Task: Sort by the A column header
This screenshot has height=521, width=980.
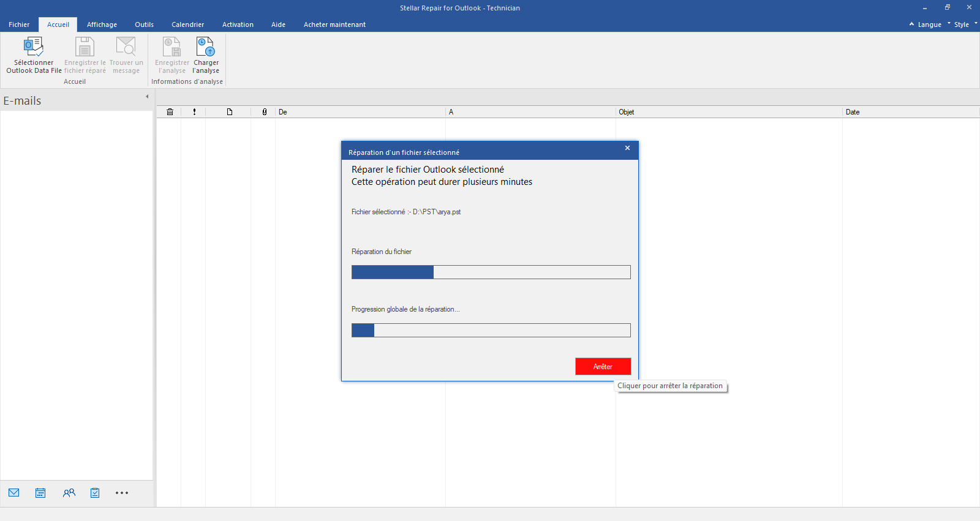Action: coord(530,112)
